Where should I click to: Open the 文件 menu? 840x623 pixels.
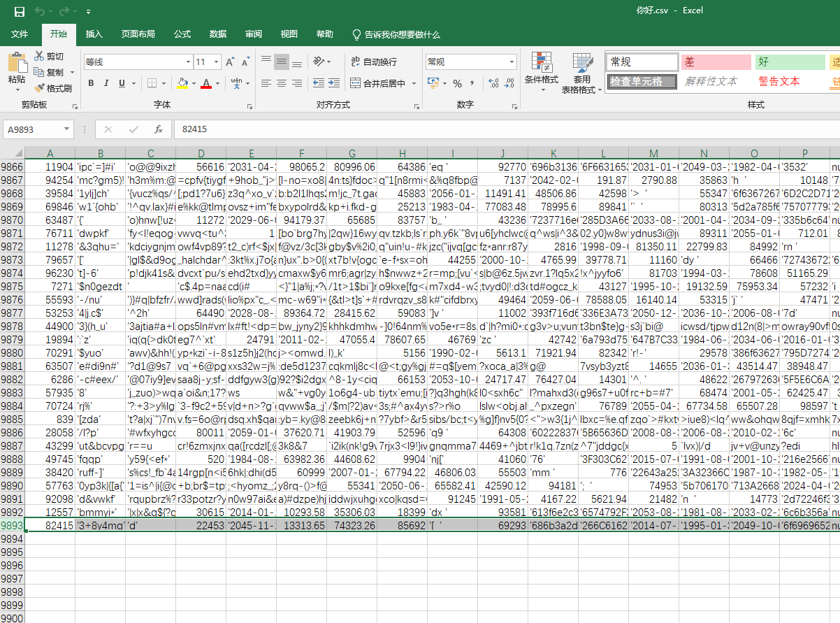pyautogui.click(x=20, y=34)
